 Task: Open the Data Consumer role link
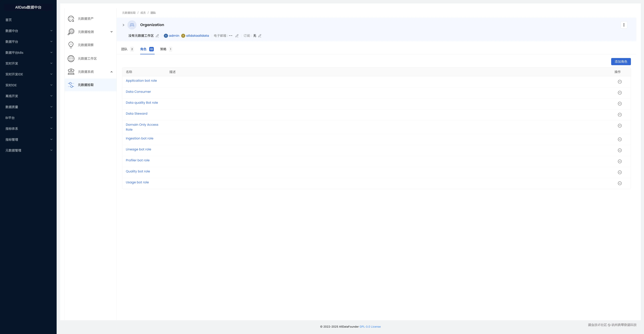(x=138, y=92)
